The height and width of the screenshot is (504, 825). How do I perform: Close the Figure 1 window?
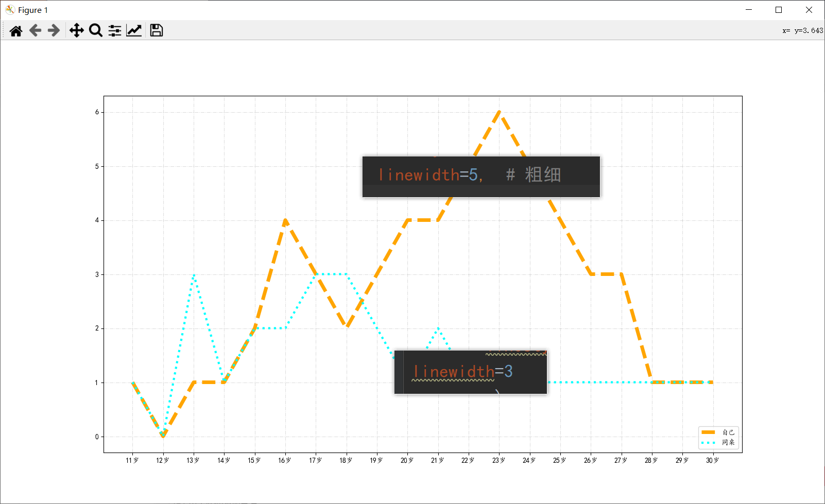pyautogui.click(x=809, y=10)
